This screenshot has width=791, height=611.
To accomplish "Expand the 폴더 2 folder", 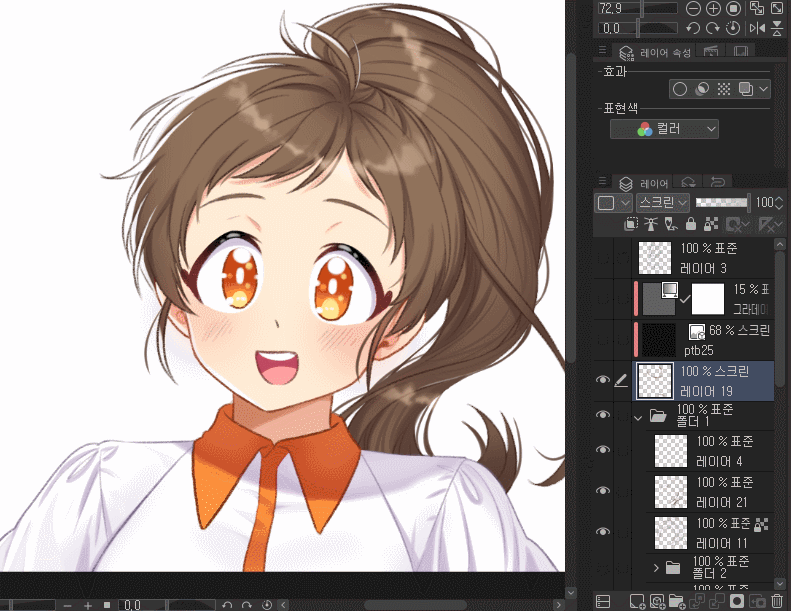I will click(x=656, y=568).
